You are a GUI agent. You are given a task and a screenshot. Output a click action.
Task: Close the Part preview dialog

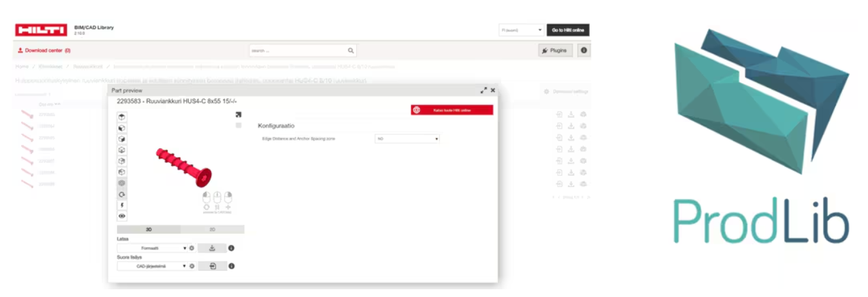[x=493, y=91]
